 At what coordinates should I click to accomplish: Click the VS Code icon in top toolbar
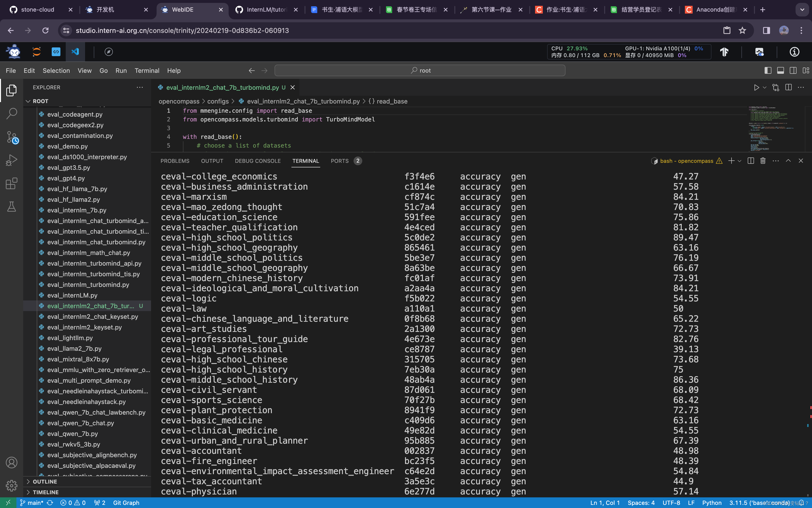click(75, 52)
